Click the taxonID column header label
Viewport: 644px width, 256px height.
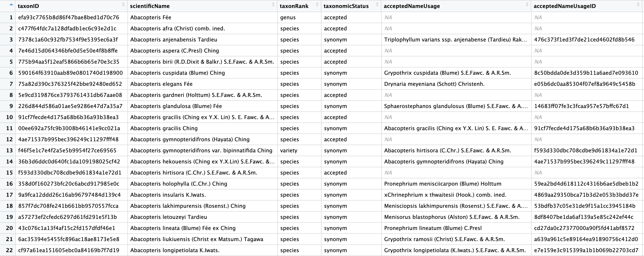[x=28, y=6]
